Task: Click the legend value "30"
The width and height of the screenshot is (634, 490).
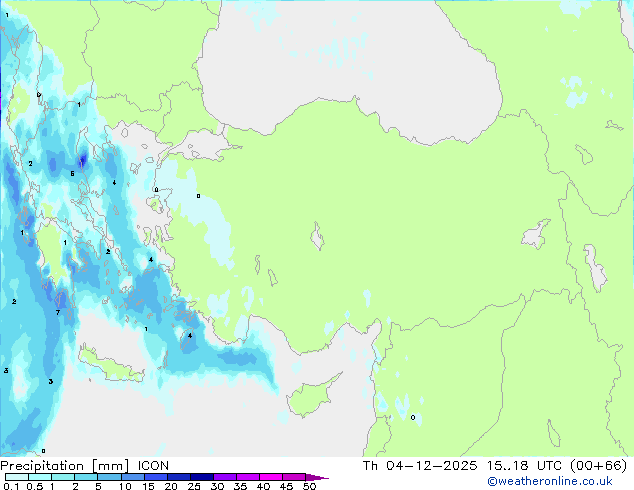Action: point(217,486)
